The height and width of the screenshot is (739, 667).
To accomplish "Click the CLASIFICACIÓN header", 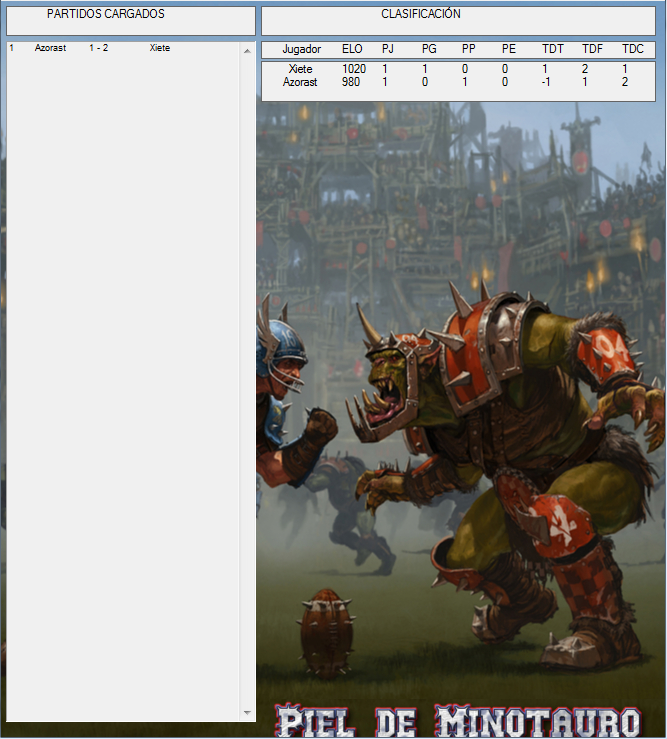I will tap(420, 14).
